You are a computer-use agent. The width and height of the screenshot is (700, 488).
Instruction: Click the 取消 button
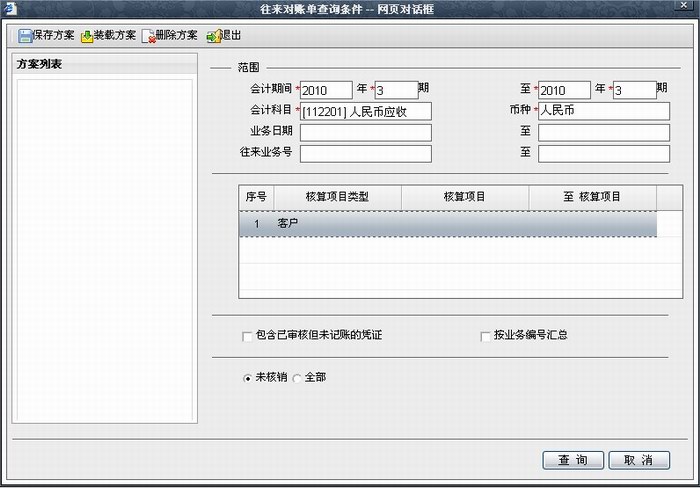639,460
